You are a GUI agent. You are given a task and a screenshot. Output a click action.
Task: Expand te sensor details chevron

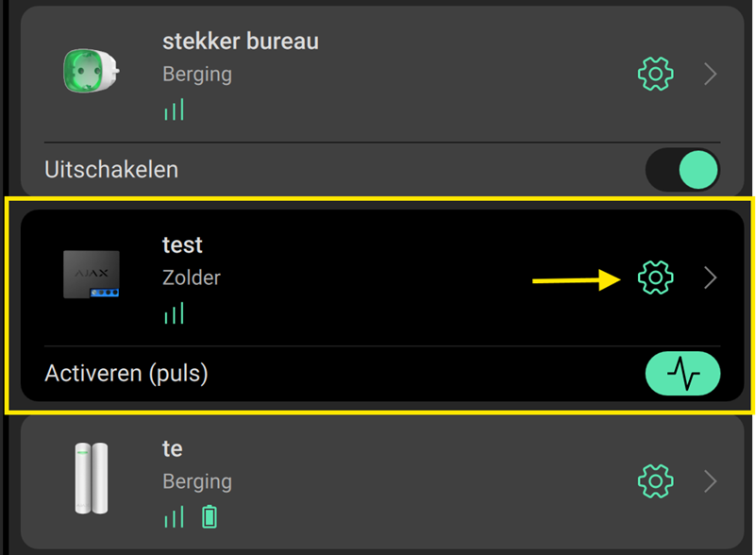pyautogui.click(x=712, y=481)
